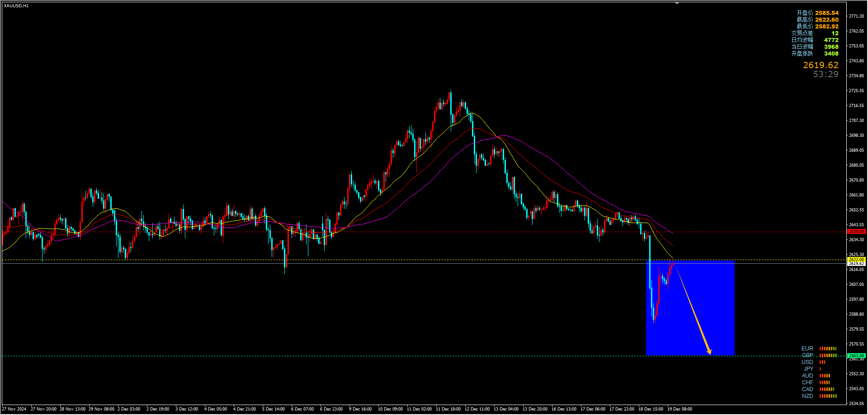Click the average daily range value 4772
Image resolution: width=868 pixels, height=415 pixels.
(831, 40)
